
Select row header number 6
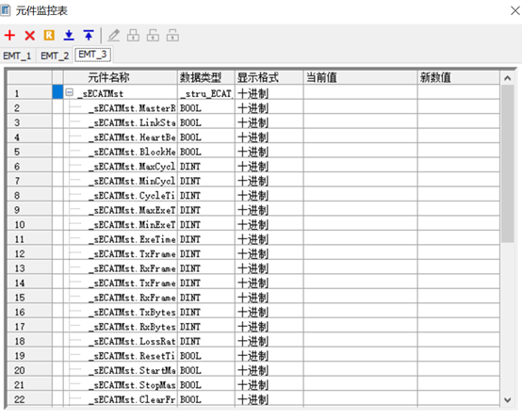coord(29,166)
